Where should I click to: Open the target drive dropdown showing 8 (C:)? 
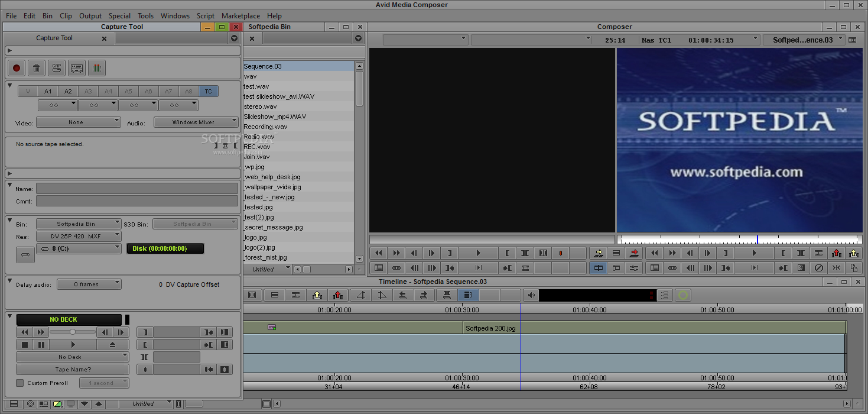[x=79, y=248]
